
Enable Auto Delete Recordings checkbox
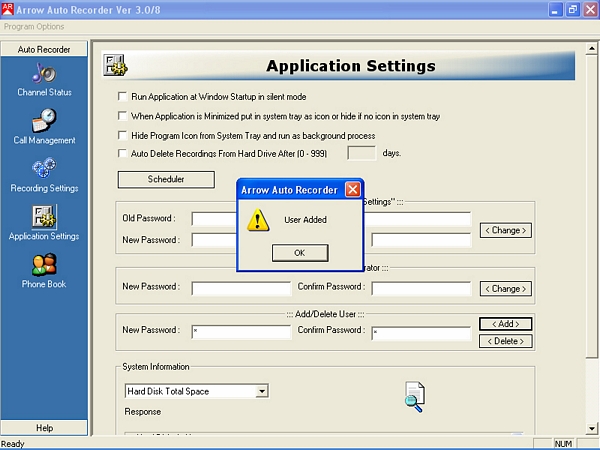(122, 153)
